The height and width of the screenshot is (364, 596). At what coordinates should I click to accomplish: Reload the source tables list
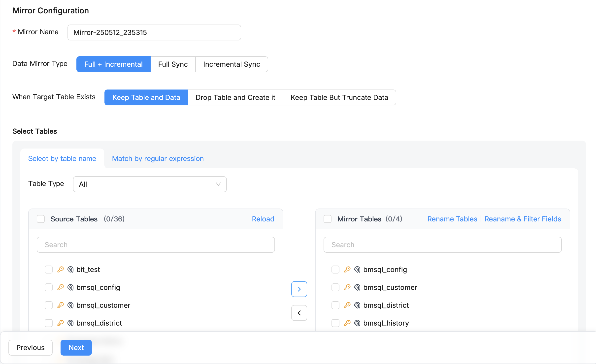pos(263,219)
